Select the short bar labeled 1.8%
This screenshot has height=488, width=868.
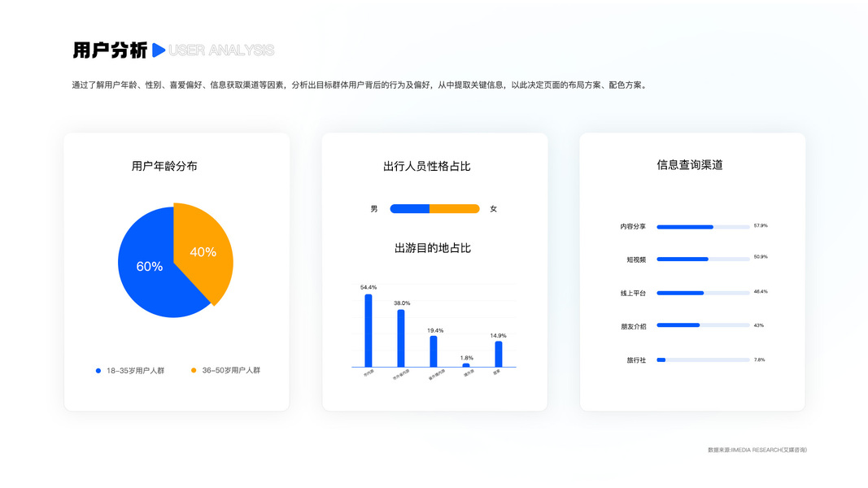(x=466, y=365)
